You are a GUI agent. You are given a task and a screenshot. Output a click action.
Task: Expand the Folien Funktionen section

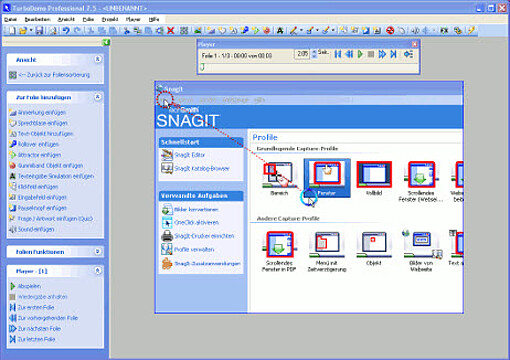(97, 251)
